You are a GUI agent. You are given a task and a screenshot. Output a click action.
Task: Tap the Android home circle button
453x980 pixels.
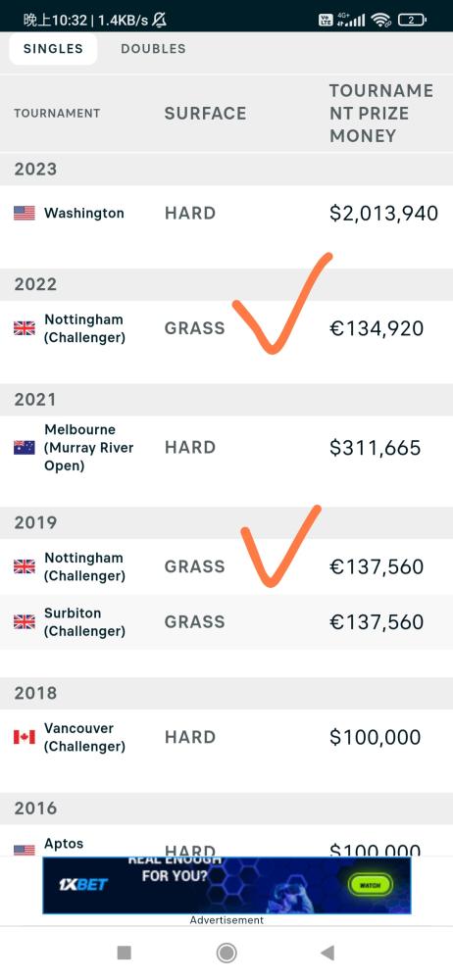tap(226, 953)
